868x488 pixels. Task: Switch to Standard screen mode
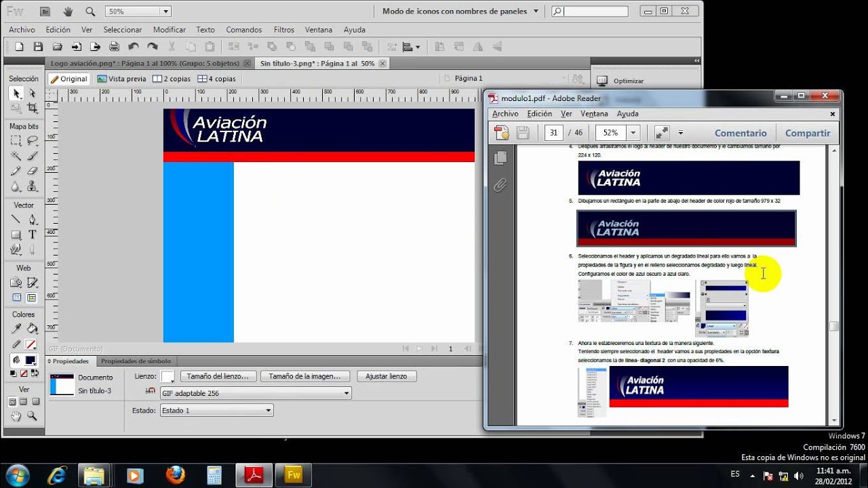pyautogui.click(x=13, y=401)
